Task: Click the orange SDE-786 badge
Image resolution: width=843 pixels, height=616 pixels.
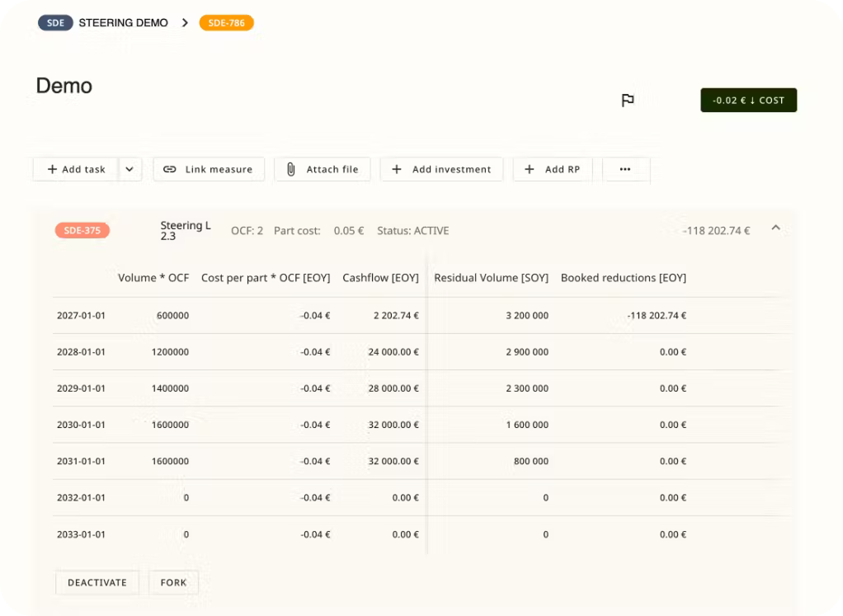Action: click(x=226, y=23)
